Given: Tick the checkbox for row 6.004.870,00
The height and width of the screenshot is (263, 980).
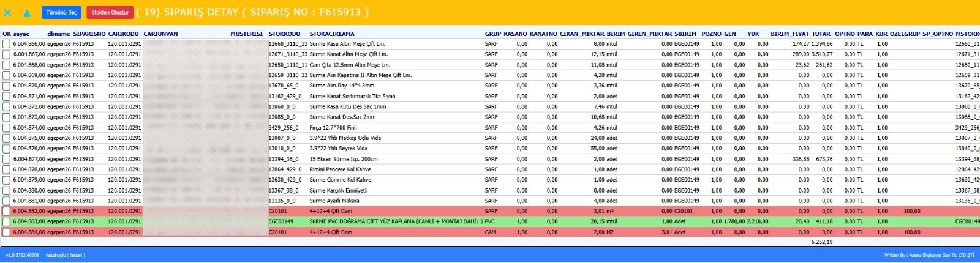Looking at the screenshot, I should tap(6, 86).
